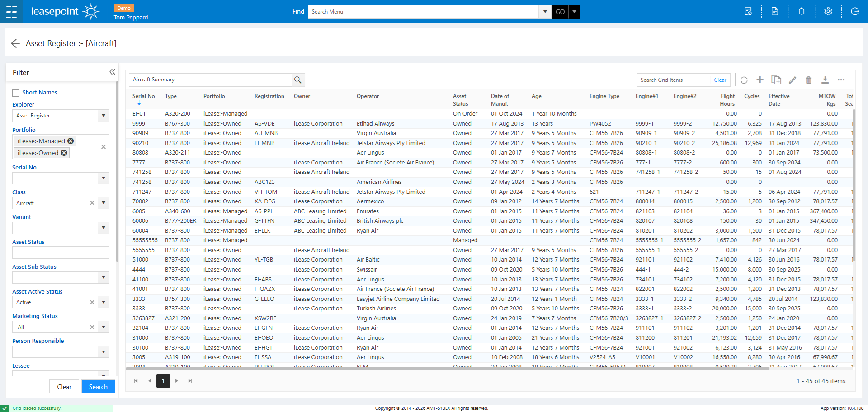Screen dimensions: 868x412
Task: Open the Serial No. dropdown
Action: pyautogui.click(x=104, y=178)
